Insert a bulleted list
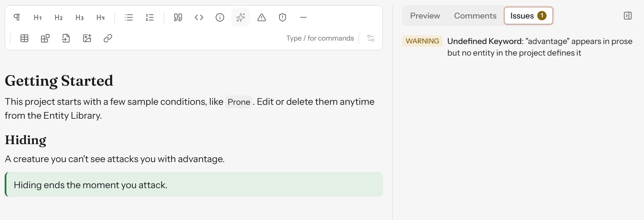Screen dimensions: 644x220 click(x=129, y=17)
